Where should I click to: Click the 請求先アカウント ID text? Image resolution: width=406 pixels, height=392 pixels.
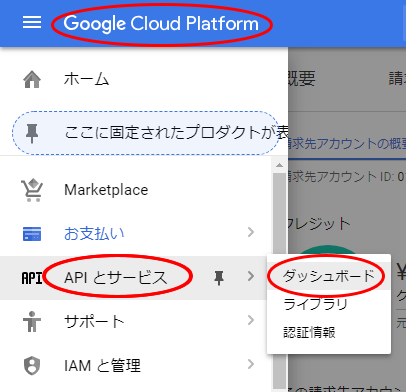pyautogui.click(x=347, y=176)
